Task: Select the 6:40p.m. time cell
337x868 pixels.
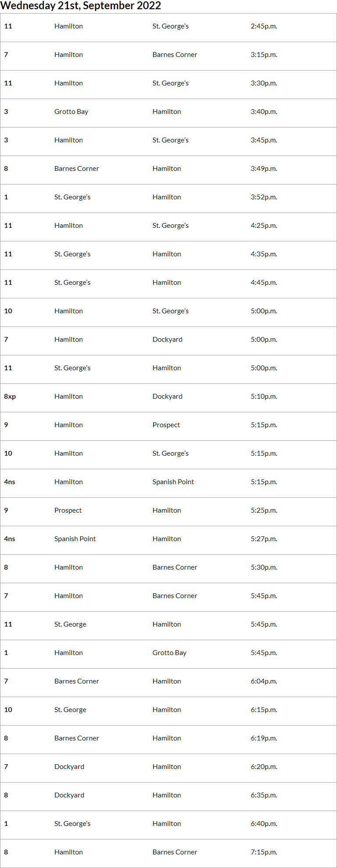Action: 264,824
